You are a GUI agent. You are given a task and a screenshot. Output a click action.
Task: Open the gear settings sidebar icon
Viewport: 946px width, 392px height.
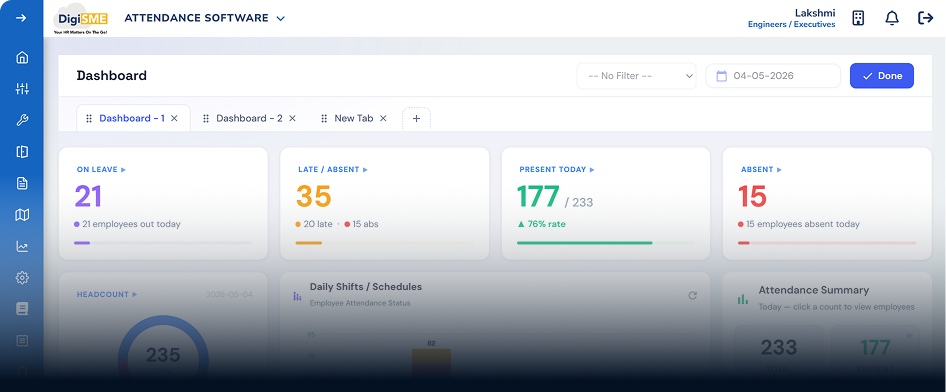pos(22,277)
